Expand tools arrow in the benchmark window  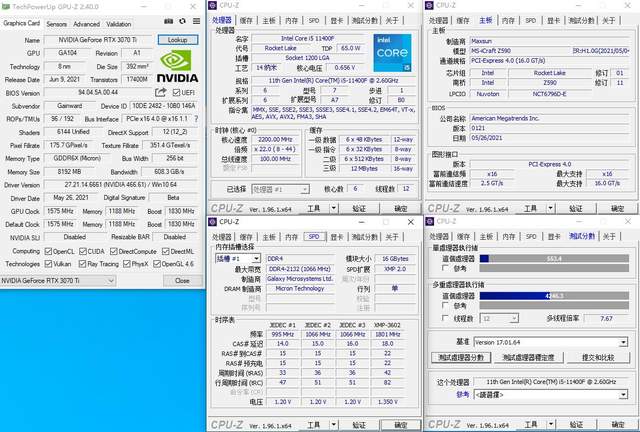click(x=551, y=425)
